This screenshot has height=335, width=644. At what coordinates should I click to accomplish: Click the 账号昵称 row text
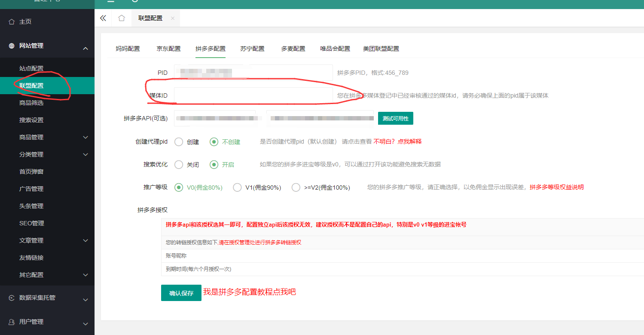[x=176, y=256]
